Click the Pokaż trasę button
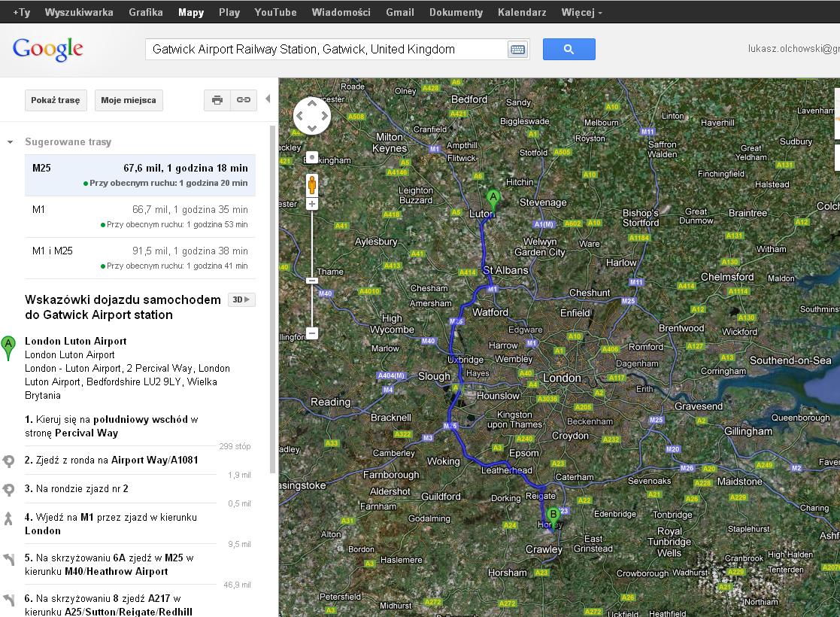Screen dimensions: 840x617 point(55,100)
